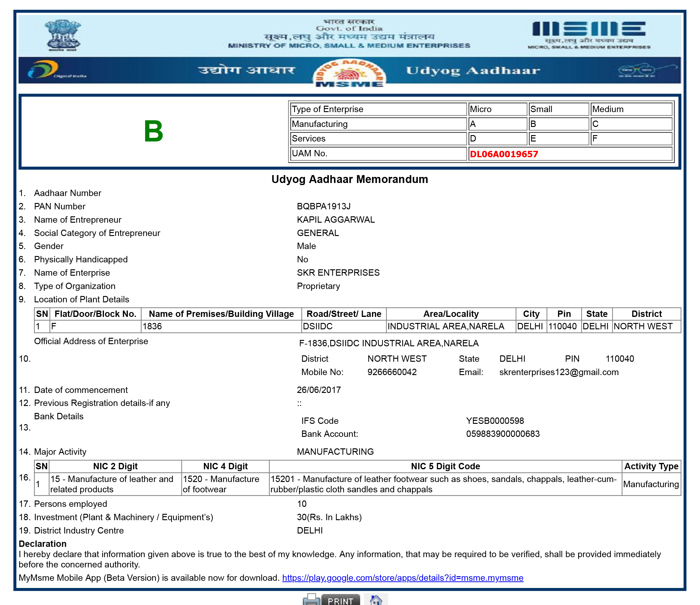Click the NIC 5 Digit Code column header
This screenshot has height=605, width=700.
[445, 466]
